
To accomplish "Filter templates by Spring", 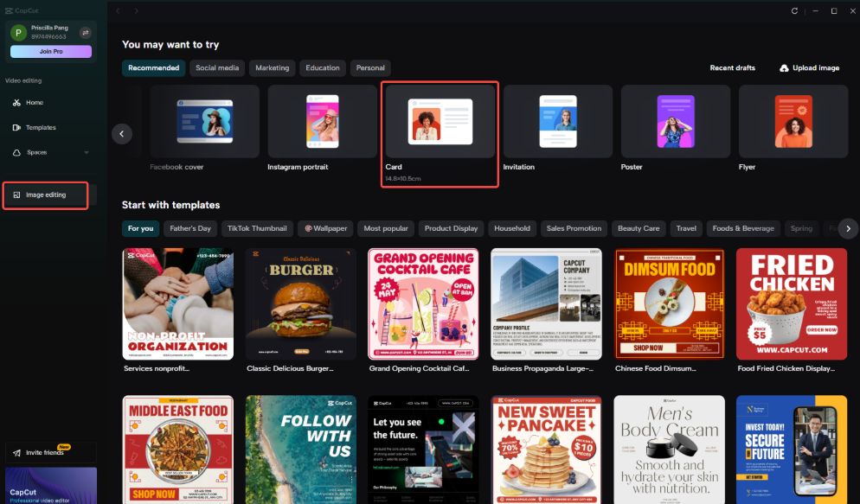I will point(801,228).
